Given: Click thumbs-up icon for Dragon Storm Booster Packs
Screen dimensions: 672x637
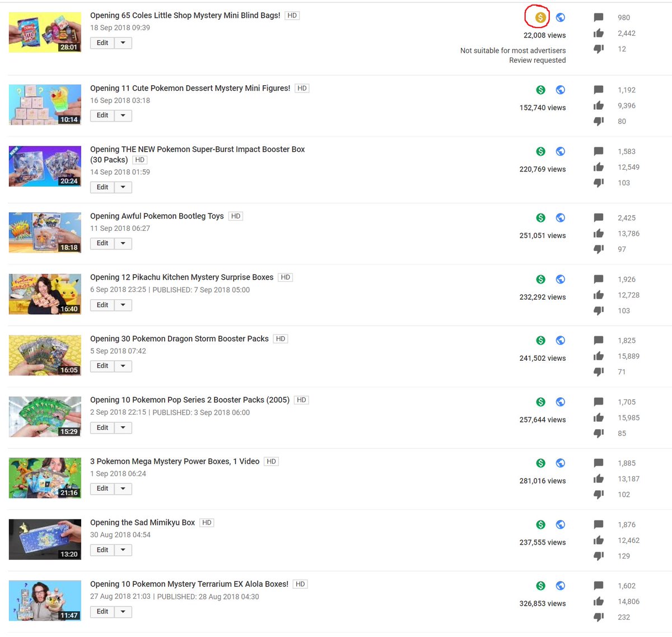Looking at the screenshot, I should coord(599,356).
